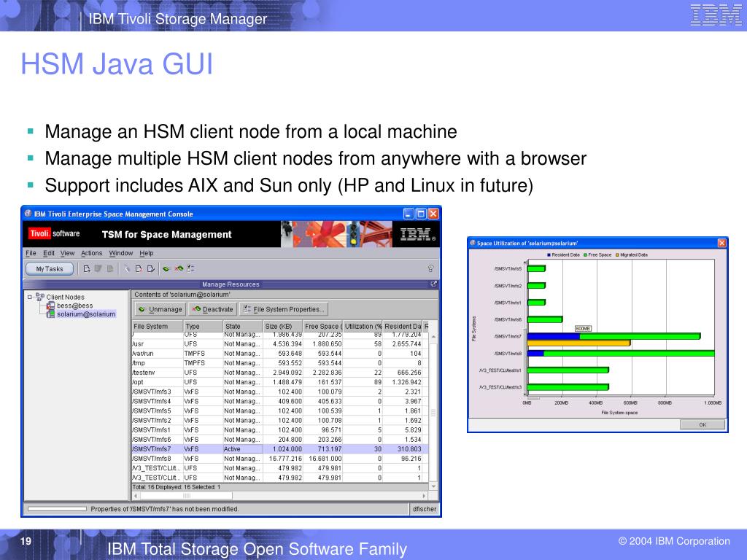747x560 pixels.
Task: Click the Space Utilization window title icon
Action: 473,243
